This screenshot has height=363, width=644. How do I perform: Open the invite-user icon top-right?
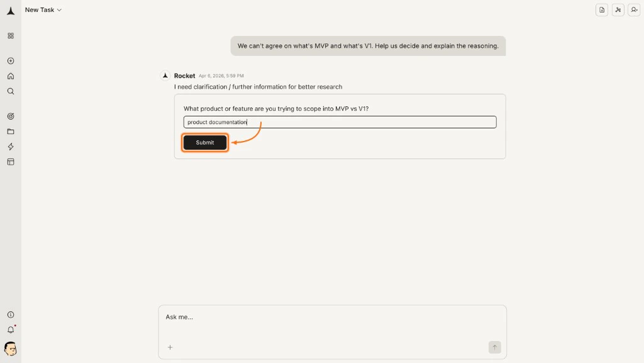634,9
